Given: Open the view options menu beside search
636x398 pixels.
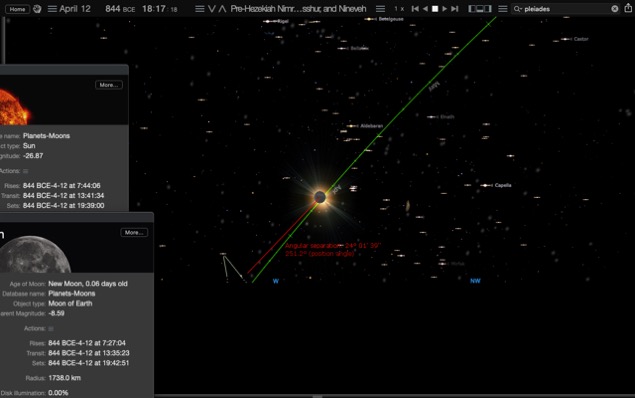Looking at the screenshot, I should point(503,9).
